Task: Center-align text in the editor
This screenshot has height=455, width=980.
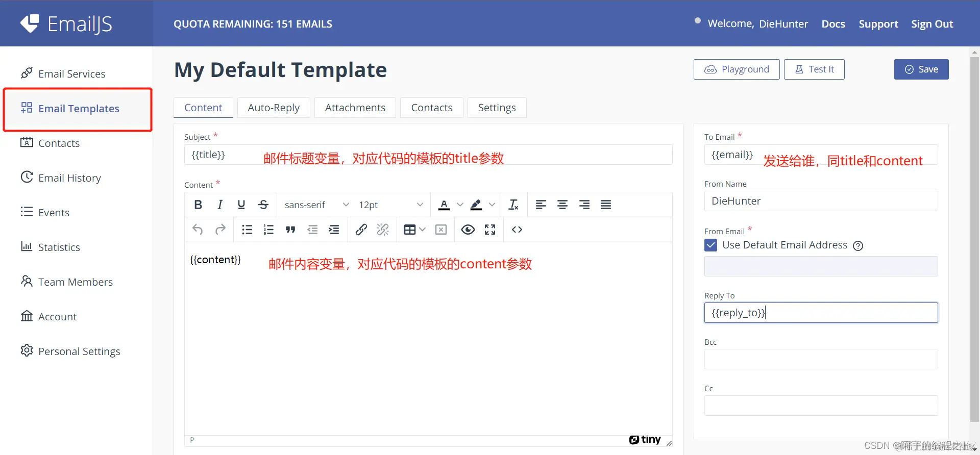Action: (x=562, y=205)
